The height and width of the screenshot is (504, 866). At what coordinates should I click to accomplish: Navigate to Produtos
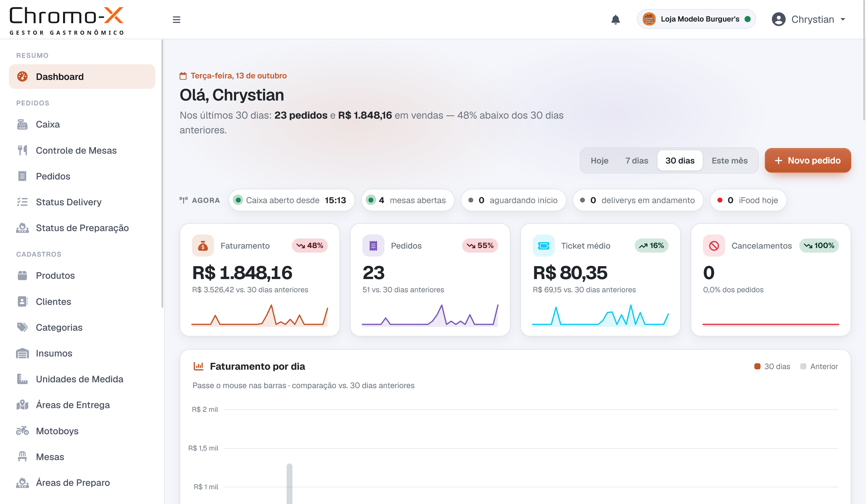click(x=82, y=275)
